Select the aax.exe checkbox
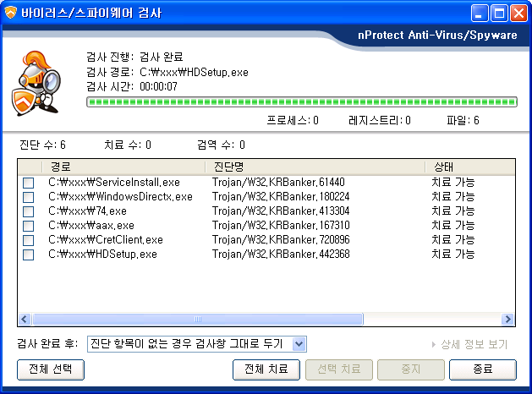This screenshot has height=394, width=532. pos(28,226)
